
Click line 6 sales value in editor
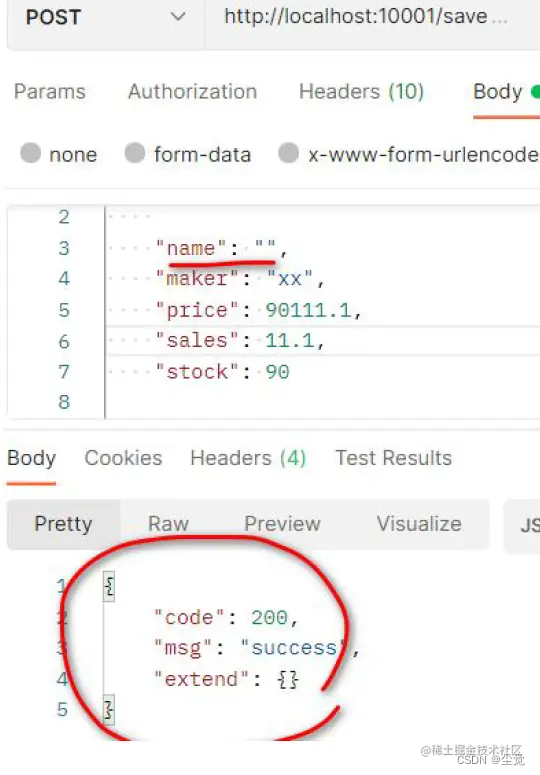point(289,341)
